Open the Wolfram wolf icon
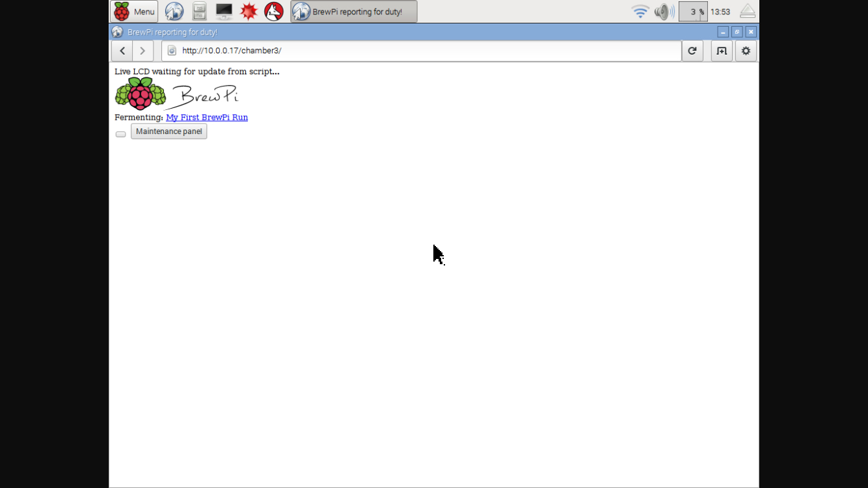This screenshot has width=868, height=488. 274,12
